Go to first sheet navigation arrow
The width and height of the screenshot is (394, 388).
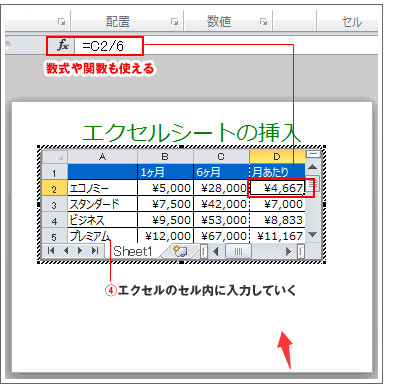click(x=51, y=250)
